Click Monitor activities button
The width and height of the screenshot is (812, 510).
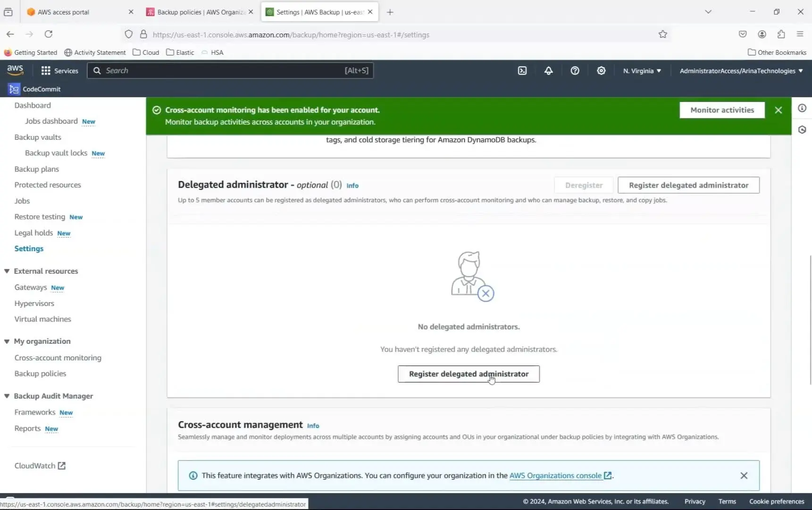point(722,110)
